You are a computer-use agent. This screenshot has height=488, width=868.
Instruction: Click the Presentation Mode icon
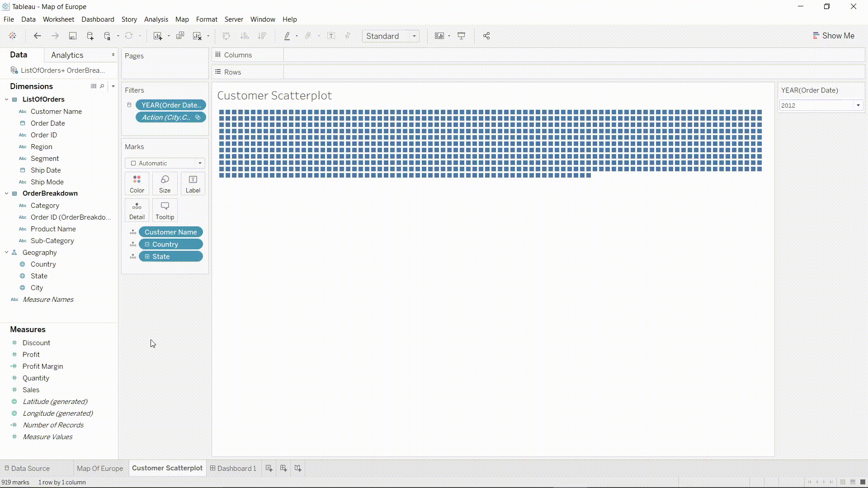(461, 36)
